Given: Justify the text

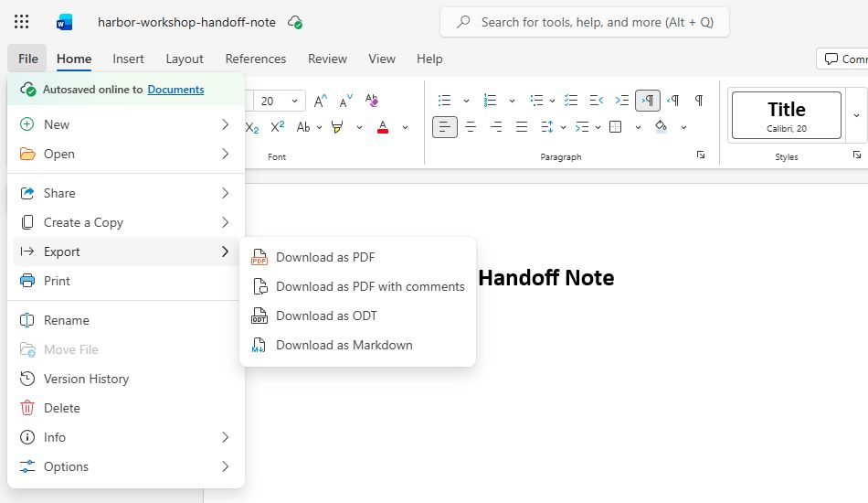Looking at the screenshot, I should coord(522,127).
